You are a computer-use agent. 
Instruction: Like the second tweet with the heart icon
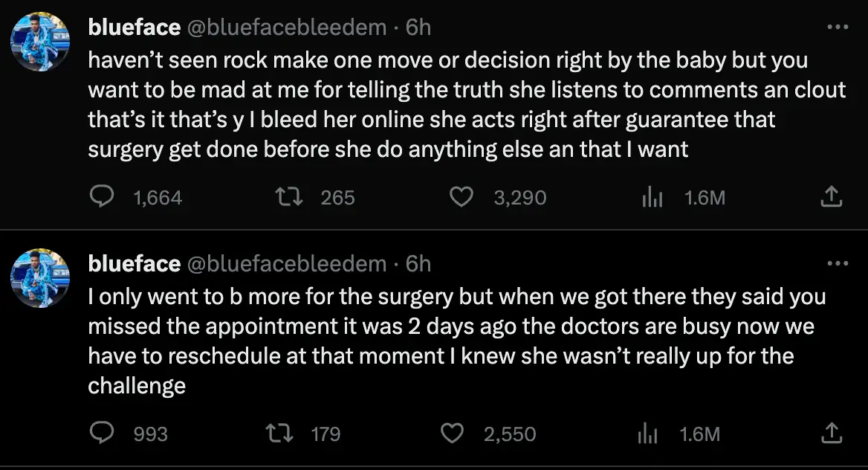pos(452,432)
